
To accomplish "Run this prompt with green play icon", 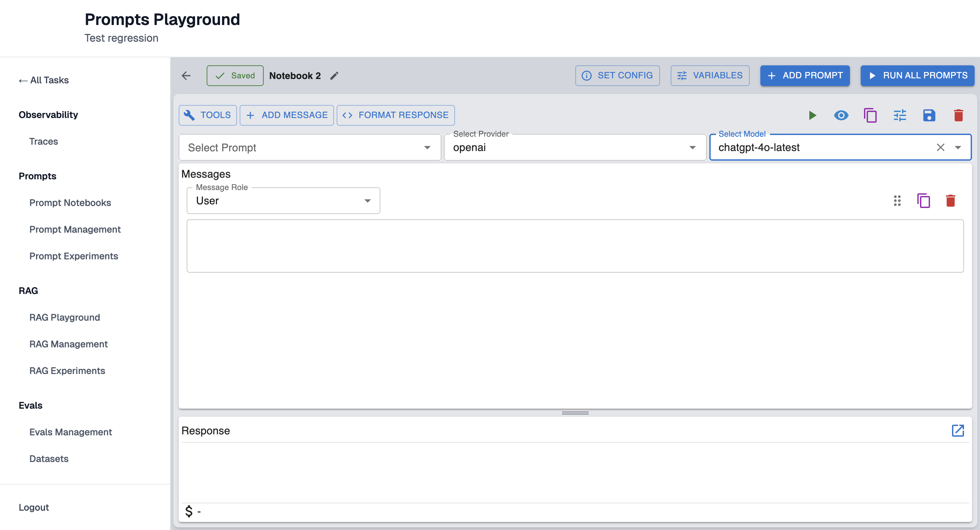I will (x=812, y=115).
